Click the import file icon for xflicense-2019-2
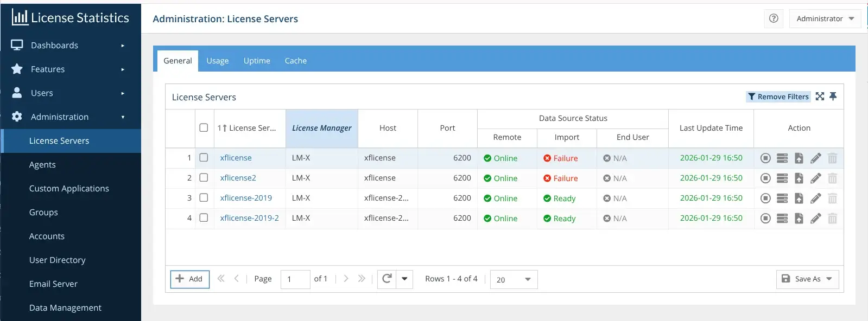This screenshot has width=868, height=321. [799, 219]
